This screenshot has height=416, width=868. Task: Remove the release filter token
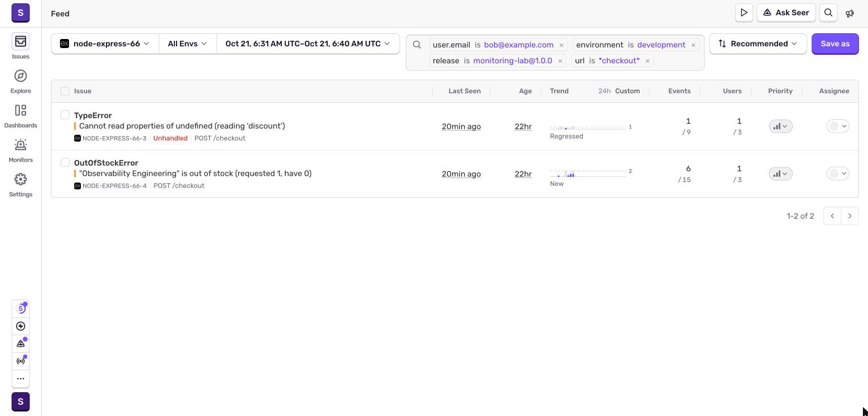(560, 60)
